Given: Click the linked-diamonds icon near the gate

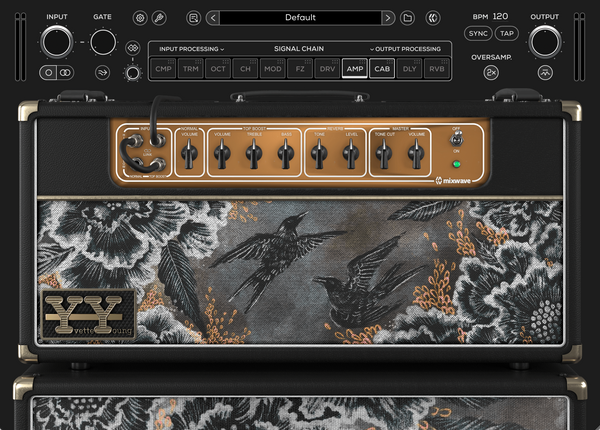Looking at the screenshot, I should (133, 48).
